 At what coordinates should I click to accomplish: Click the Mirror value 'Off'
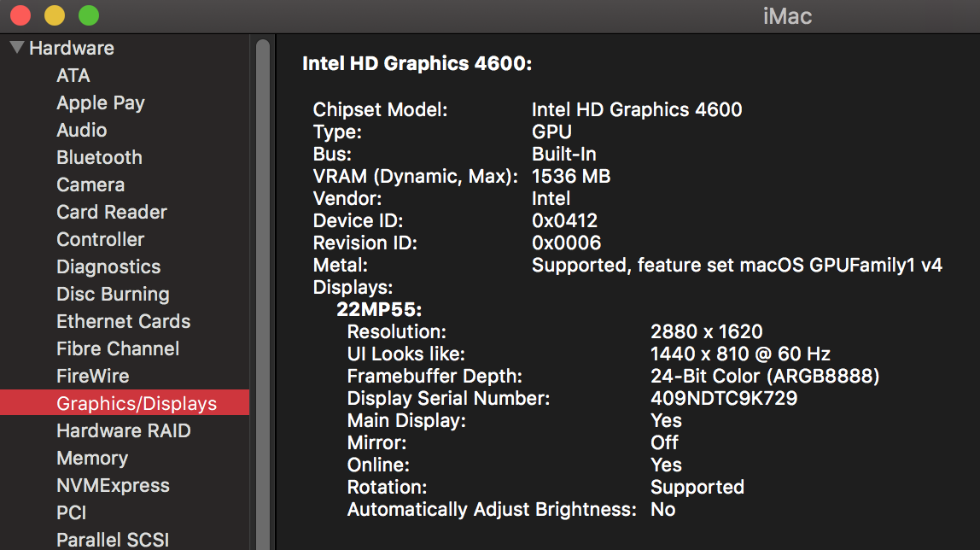664,442
